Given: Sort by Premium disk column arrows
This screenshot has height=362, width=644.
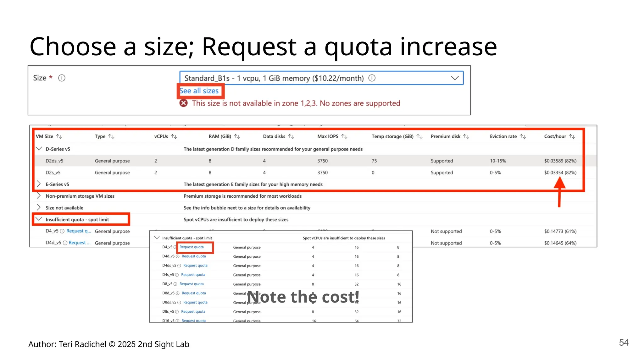Looking at the screenshot, I should 466,136.
